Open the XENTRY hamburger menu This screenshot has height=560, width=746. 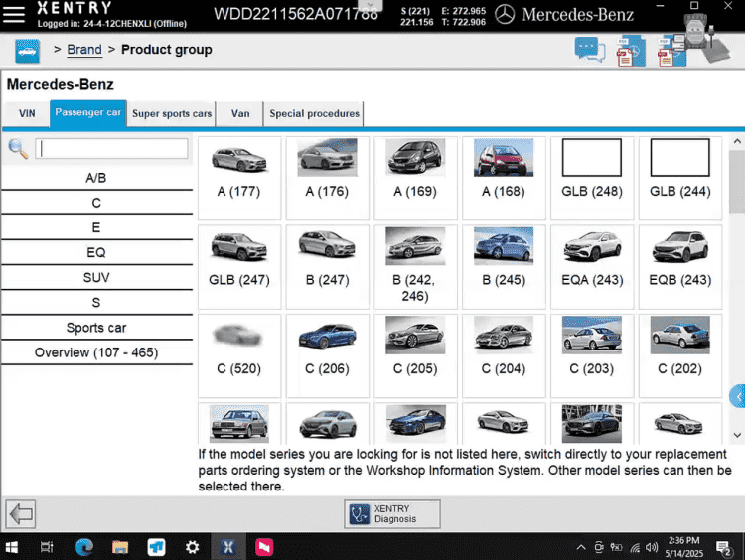point(14,14)
